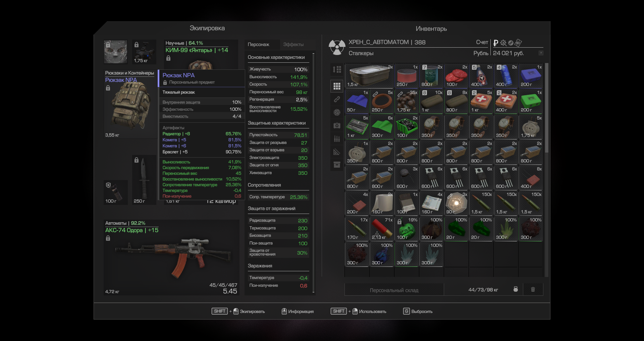Viewport: 644px width, 341px height.
Task: Select the all-items grid filter
Action: [337, 86]
